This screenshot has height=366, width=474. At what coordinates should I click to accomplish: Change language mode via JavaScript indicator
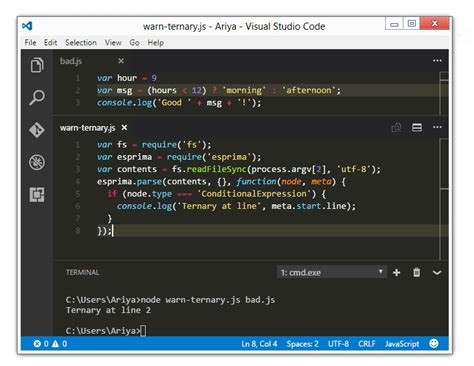[x=402, y=344]
